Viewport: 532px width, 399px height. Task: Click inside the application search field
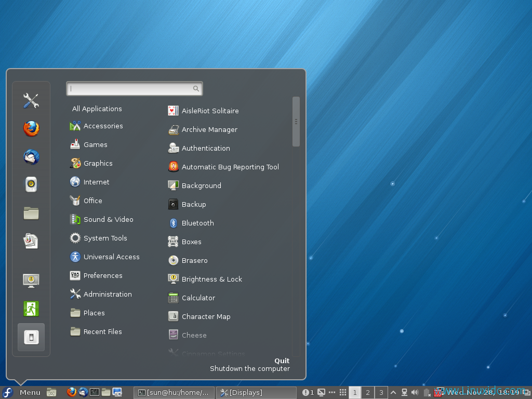point(134,88)
